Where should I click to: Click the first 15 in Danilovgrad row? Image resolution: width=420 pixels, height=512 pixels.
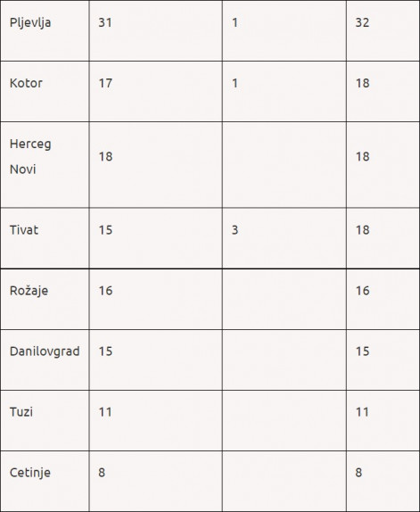tap(105, 351)
